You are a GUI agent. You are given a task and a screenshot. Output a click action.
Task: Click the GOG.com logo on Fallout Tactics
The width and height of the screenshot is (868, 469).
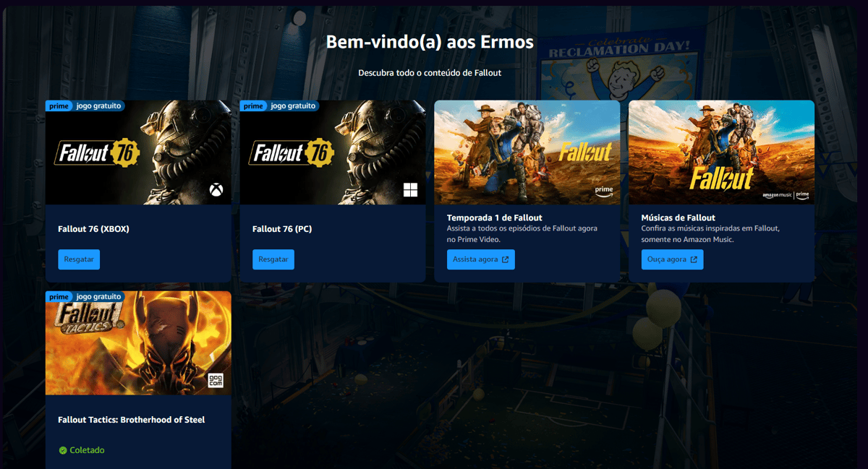[216, 381]
